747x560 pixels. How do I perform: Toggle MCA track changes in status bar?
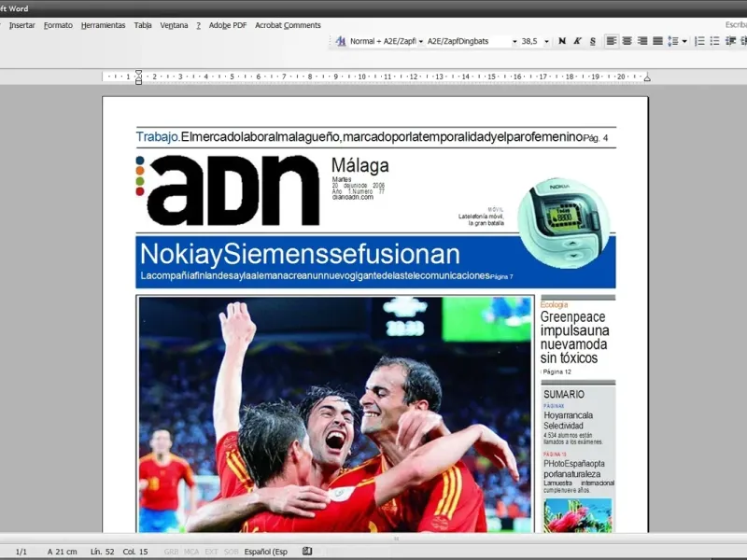point(191,552)
